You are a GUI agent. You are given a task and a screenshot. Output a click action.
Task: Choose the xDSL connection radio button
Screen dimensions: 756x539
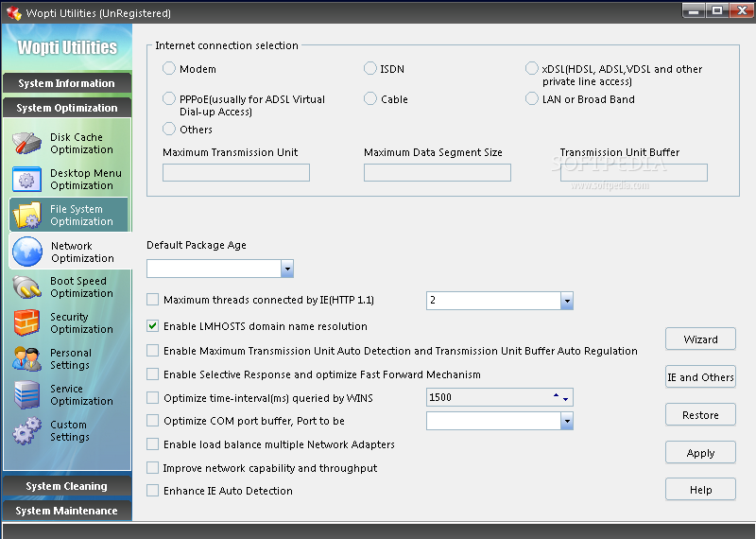531,68
